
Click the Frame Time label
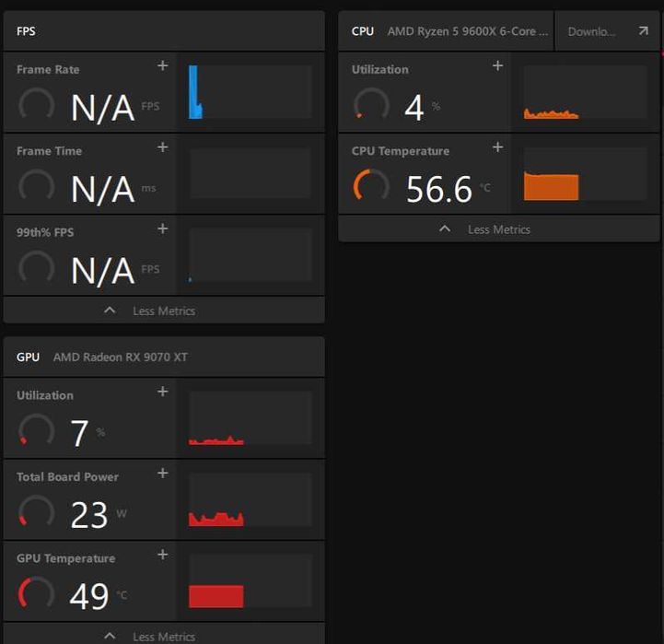point(49,151)
